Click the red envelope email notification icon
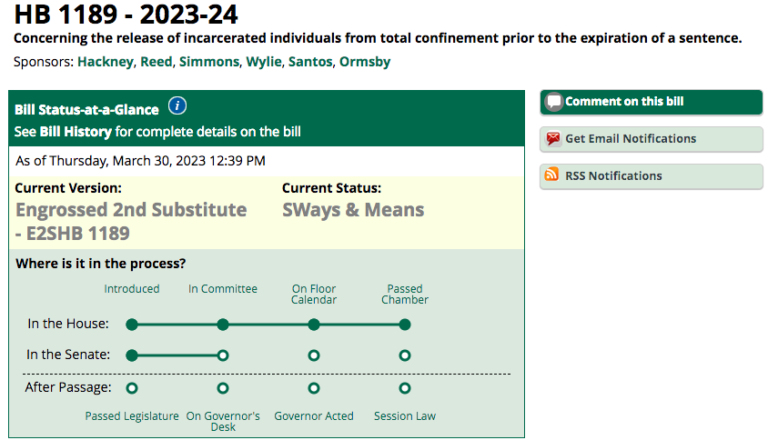The height and width of the screenshot is (440, 768). (552, 139)
